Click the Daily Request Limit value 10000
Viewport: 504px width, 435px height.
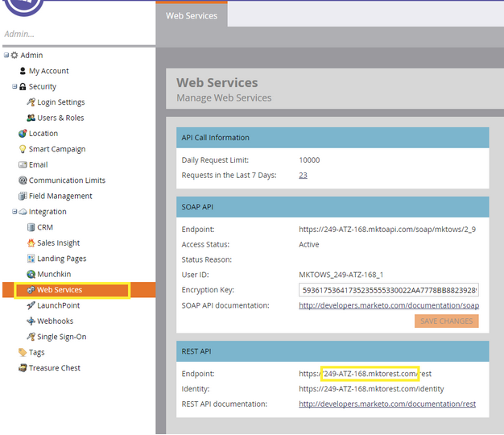[309, 160]
